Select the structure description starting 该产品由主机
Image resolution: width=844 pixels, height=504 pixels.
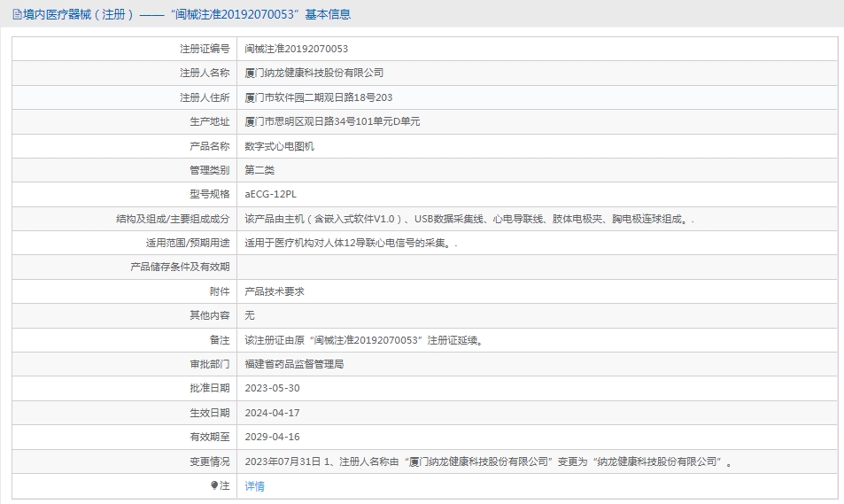tap(469, 219)
